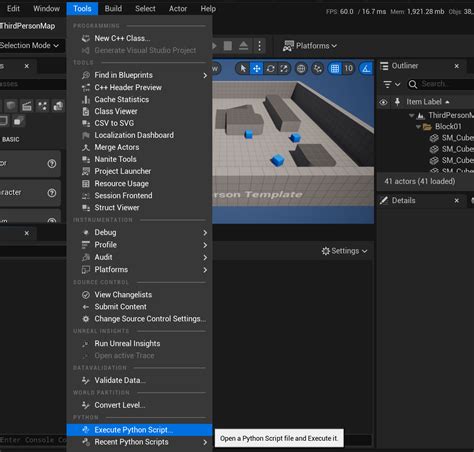474x452 pixels.
Task: Open the Selection Mode dropdown
Action: pyautogui.click(x=29, y=45)
